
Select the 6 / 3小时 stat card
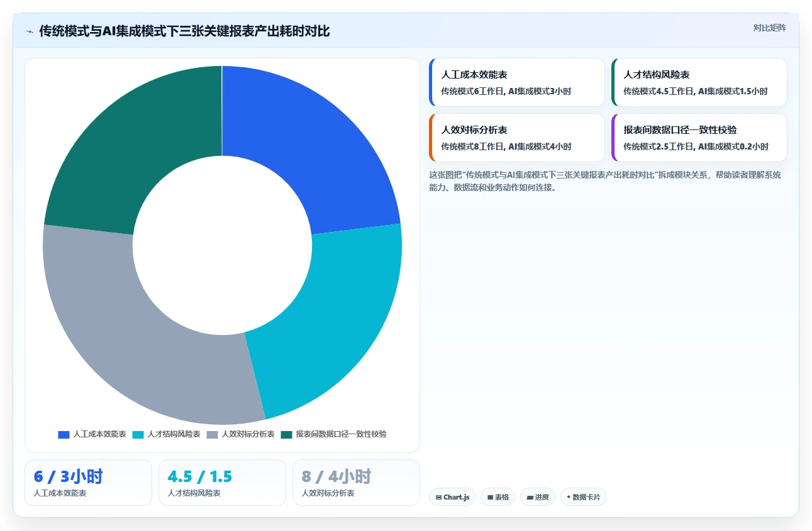tap(88, 483)
